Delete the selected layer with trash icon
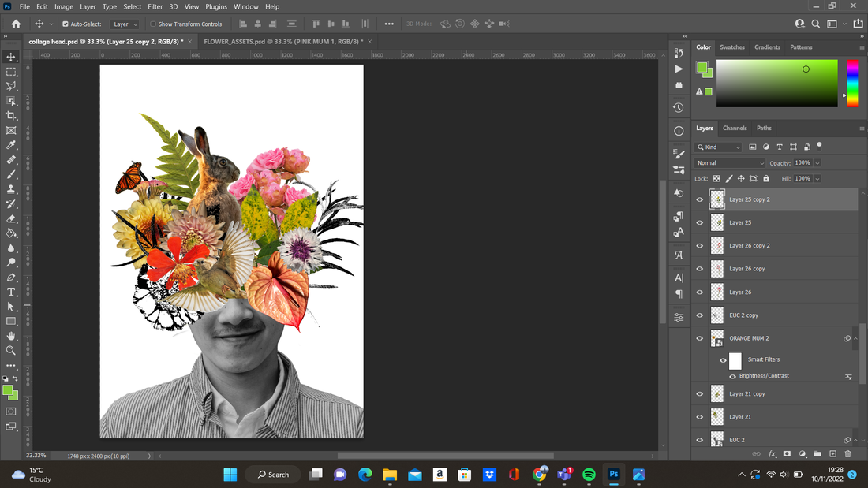 coord(847,453)
